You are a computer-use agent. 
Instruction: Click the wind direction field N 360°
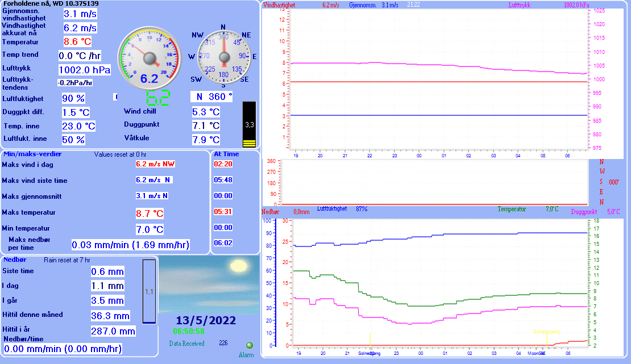click(x=211, y=97)
